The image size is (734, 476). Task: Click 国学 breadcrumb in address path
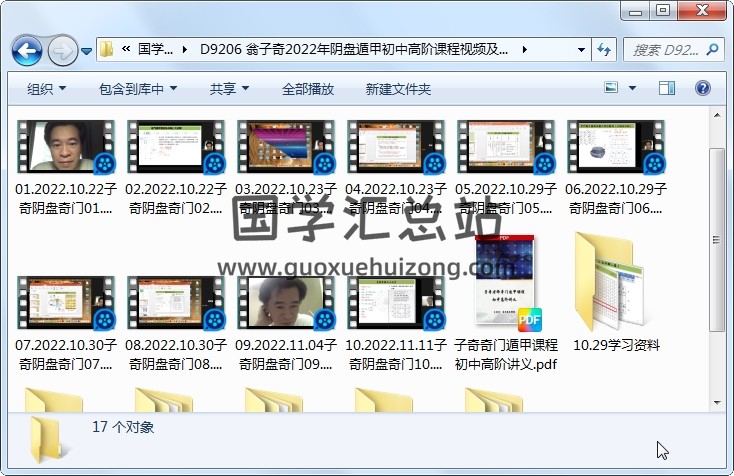pos(155,49)
